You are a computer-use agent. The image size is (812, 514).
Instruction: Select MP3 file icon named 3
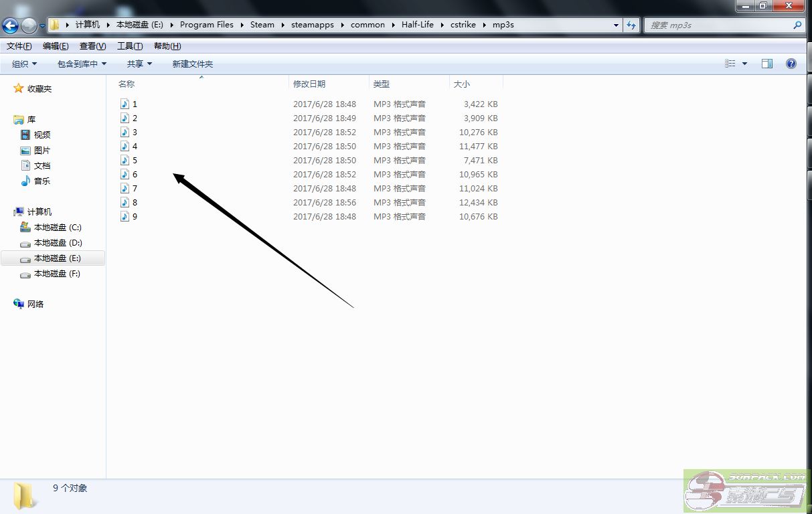click(x=125, y=132)
